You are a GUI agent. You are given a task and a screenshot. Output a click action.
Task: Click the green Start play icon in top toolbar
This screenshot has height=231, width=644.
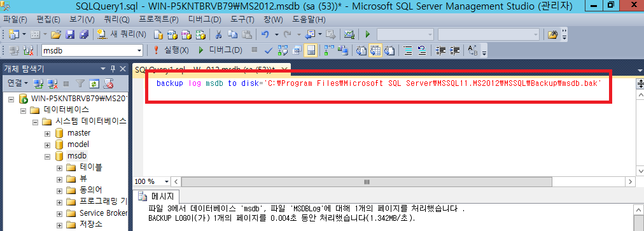[368, 34]
